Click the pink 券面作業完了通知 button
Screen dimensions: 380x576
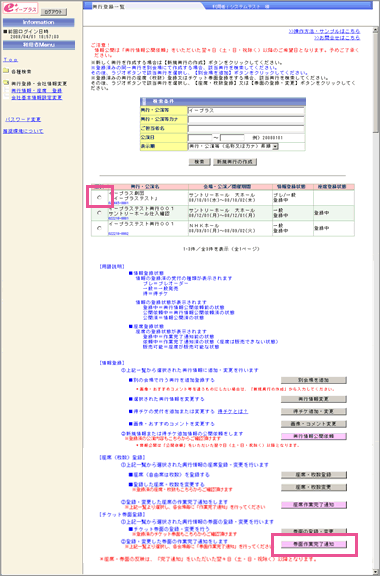pyautogui.click(x=313, y=544)
